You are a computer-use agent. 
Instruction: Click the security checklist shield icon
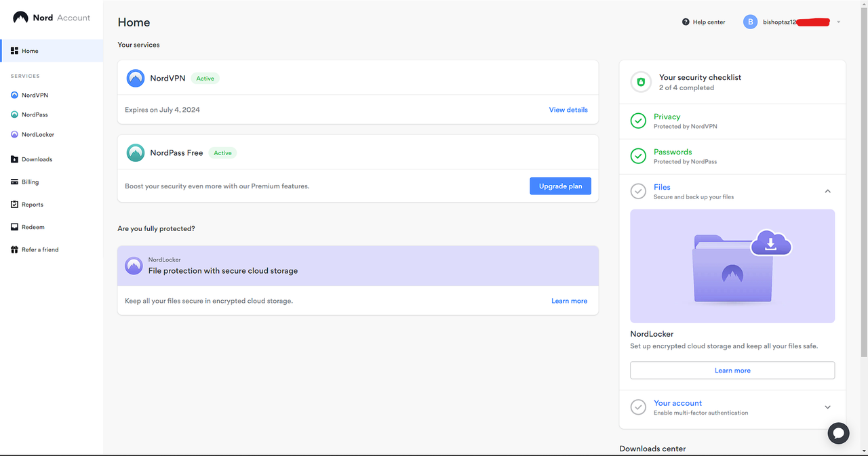click(641, 82)
